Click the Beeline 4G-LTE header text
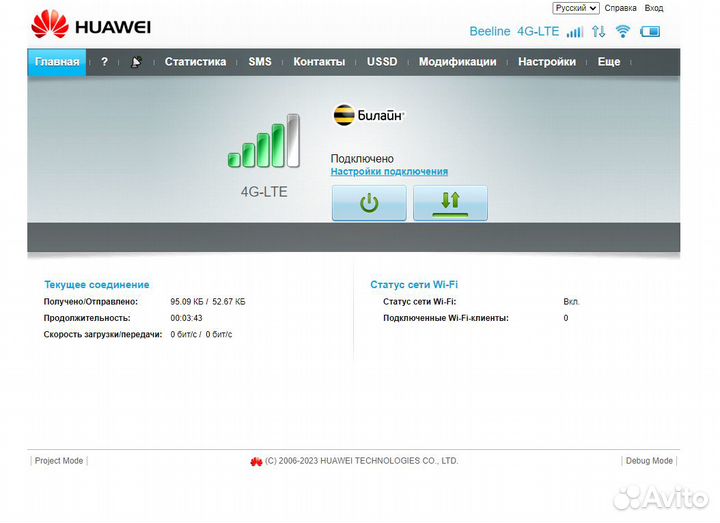The image size is (720, 523). [514, 31]
